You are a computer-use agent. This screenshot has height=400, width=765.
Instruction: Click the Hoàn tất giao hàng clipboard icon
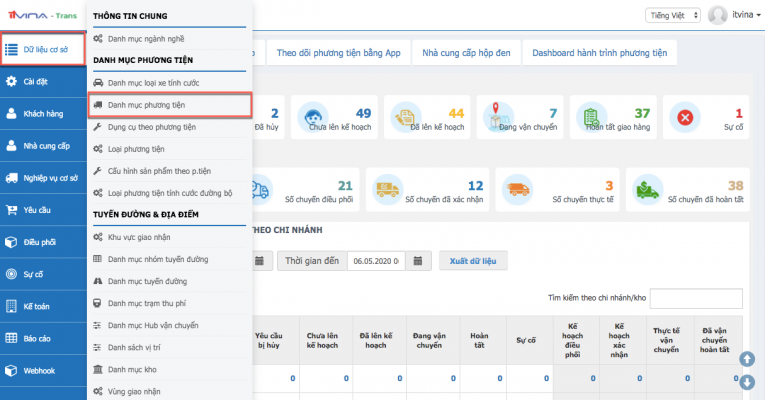592,117
